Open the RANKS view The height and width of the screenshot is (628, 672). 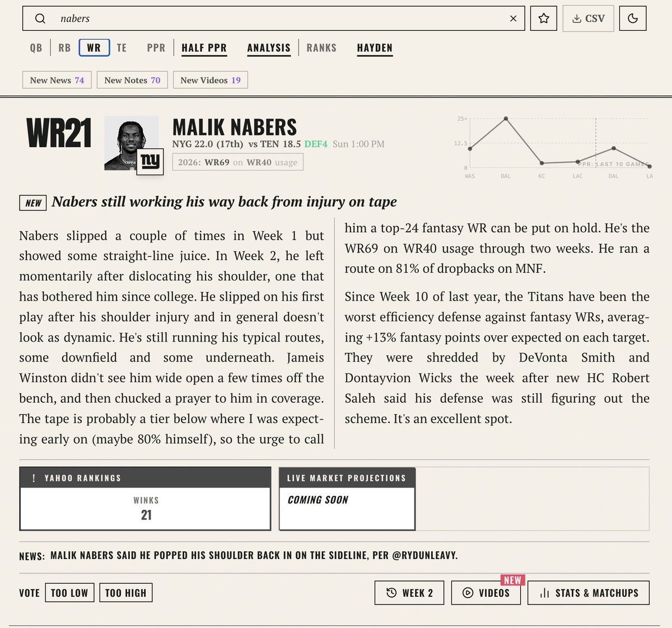(321, 48)
